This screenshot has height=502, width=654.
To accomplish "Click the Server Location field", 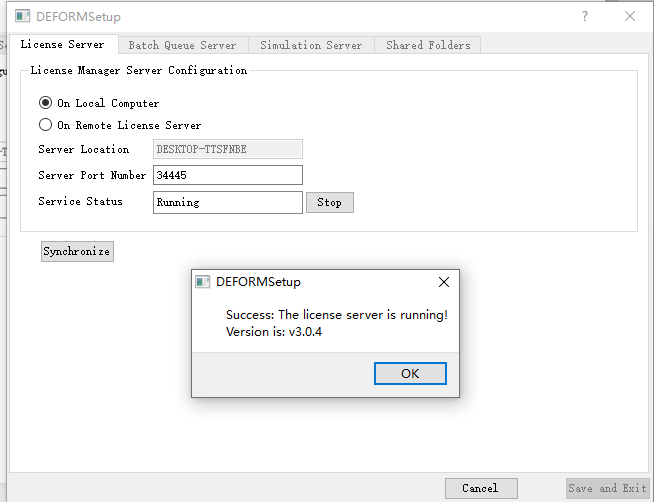I will coord(227,149).
